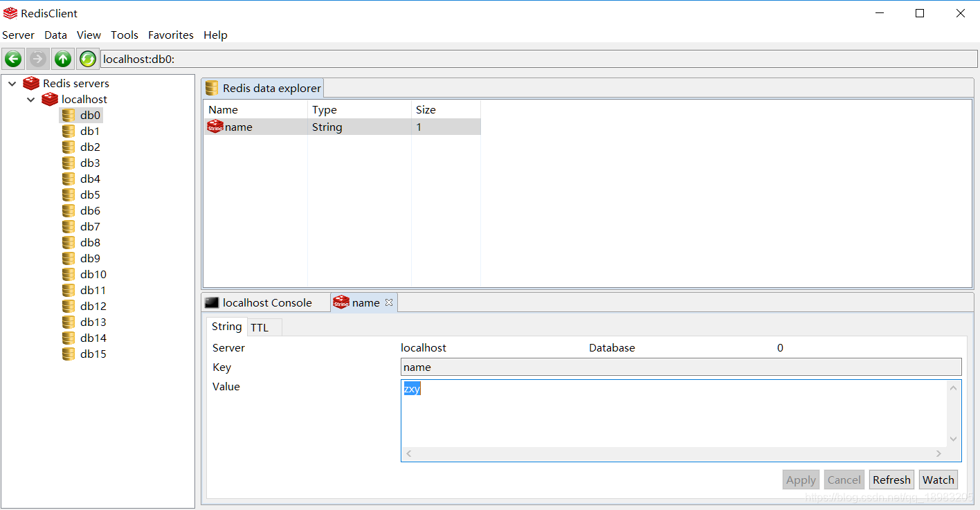Click the Apply button
Screen dimensions: 980x510
pyautogui.click(x=801, y=480)
